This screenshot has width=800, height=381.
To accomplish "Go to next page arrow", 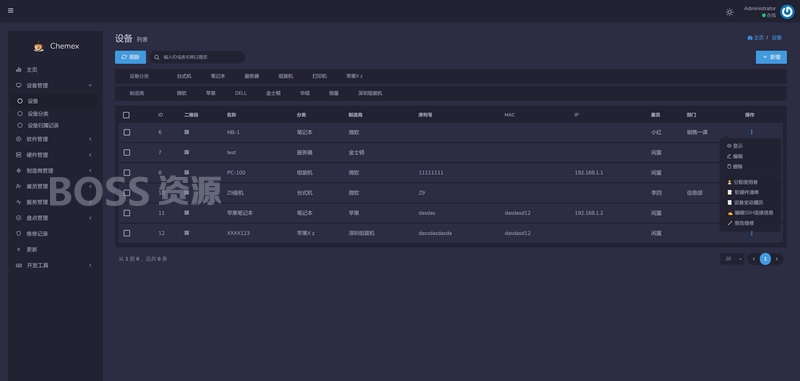I will coord(777,259).
